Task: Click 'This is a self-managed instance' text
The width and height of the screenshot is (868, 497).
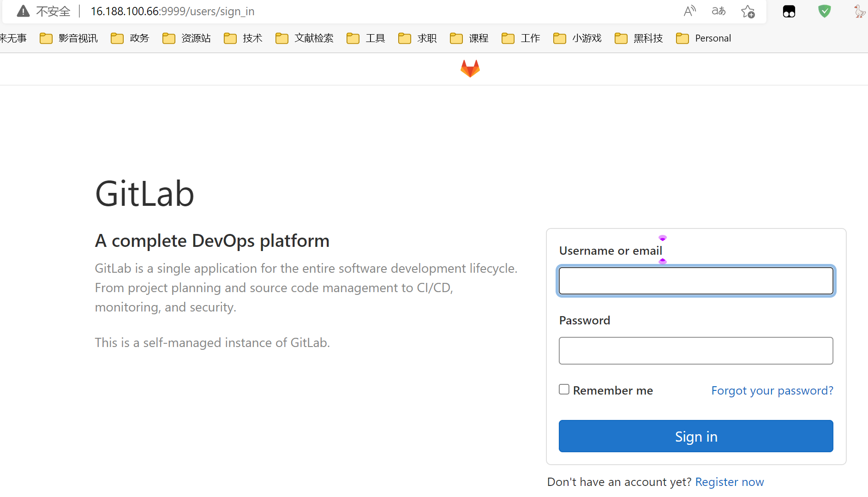Action: tap(212, 343)
